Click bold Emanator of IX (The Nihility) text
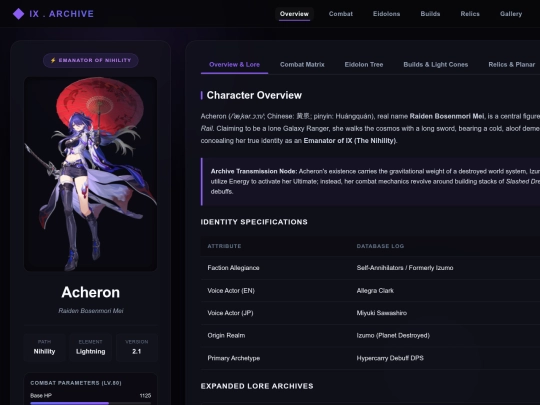This screenshot has height=405, width=540. [350, 141]
